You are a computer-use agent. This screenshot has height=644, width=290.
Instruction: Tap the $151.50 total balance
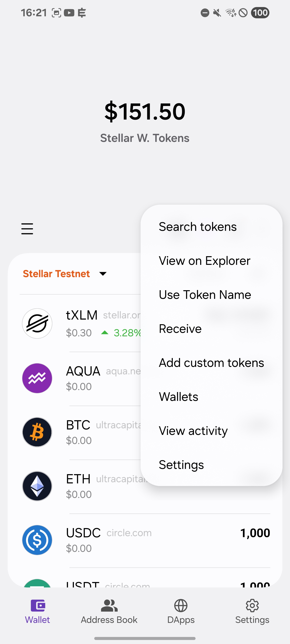click(145, 111)
